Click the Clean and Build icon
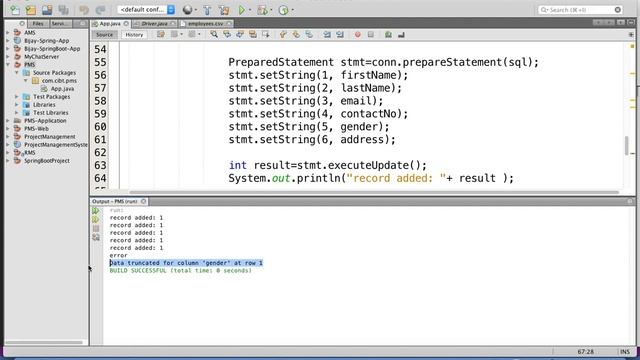 224,10
